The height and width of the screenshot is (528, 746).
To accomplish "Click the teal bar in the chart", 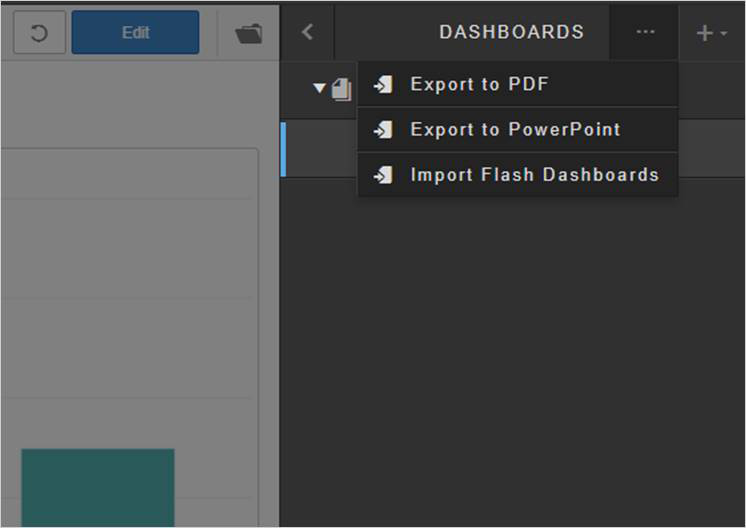I will (x=98, y=487).
